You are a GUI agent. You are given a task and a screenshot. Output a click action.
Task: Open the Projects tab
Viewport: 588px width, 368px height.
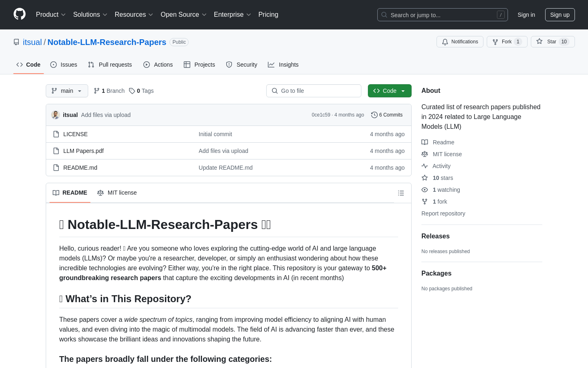point(199,65)
